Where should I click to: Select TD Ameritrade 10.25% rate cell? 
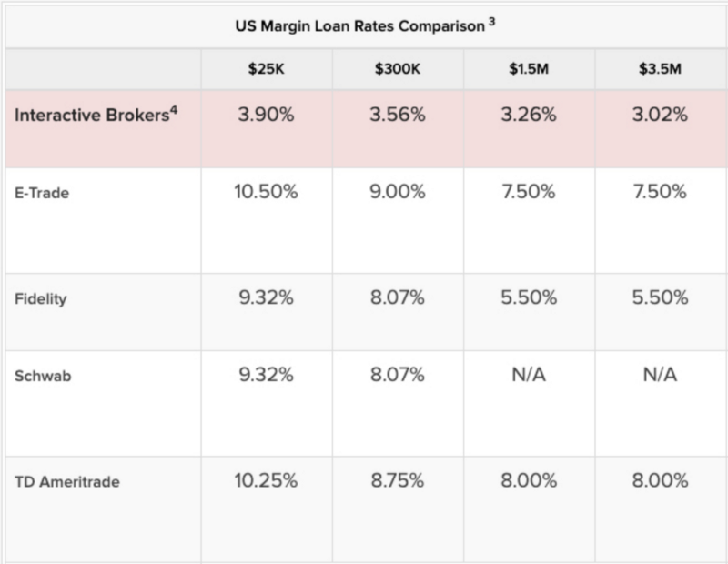pos(266,481)
